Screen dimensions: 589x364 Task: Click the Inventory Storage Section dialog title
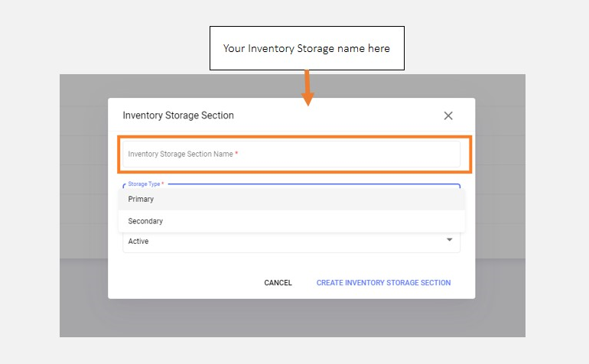178,115
